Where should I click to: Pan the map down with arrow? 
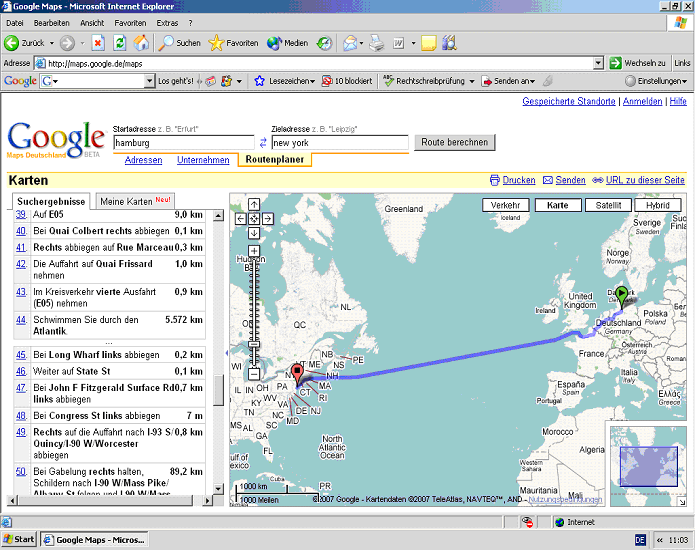[x=254, y=233]
